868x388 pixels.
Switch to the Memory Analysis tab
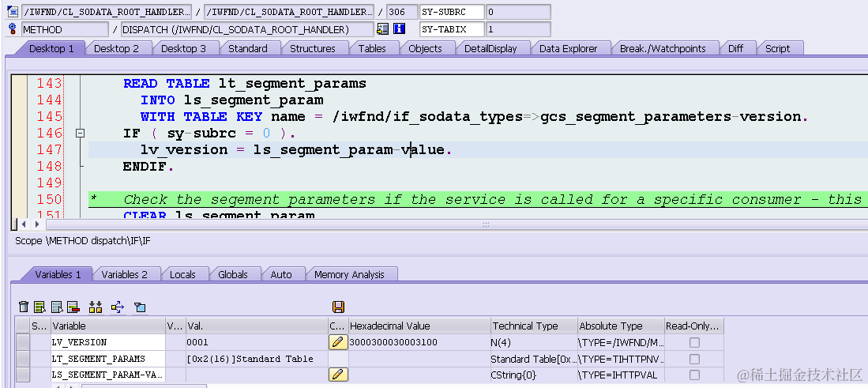coord(349,274)
